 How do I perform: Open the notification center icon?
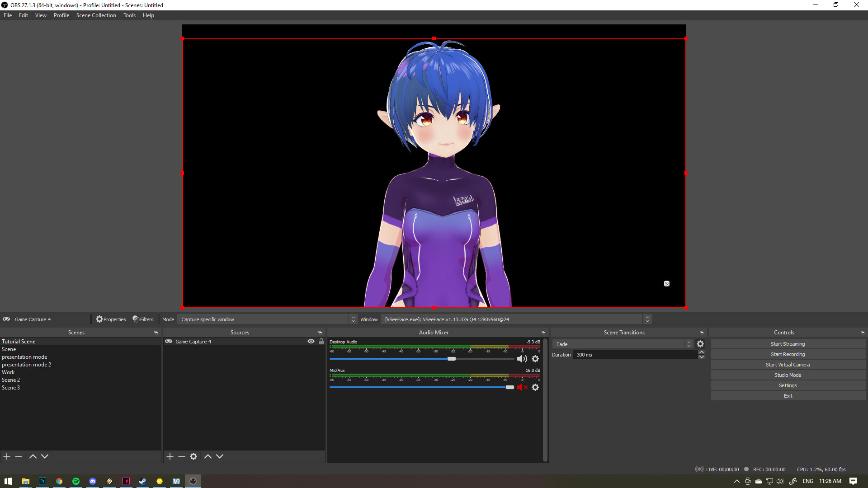click(x=853, y=481)
